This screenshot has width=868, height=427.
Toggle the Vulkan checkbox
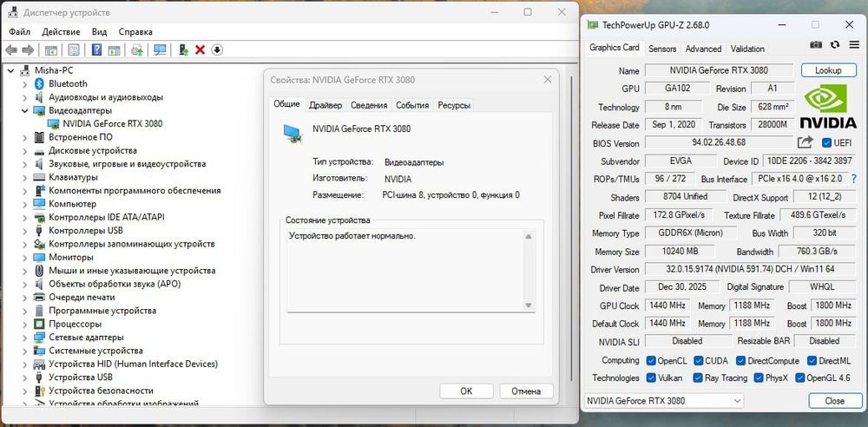click(651, 378)
